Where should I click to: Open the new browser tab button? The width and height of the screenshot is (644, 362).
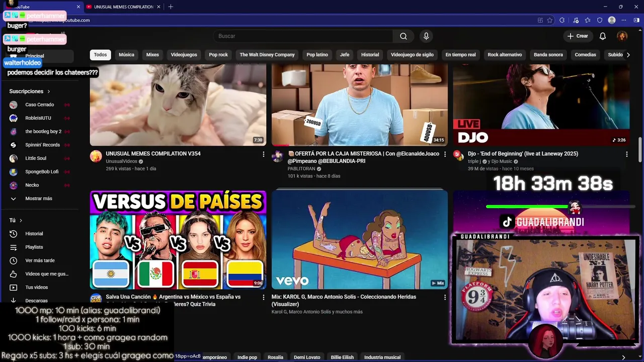tap(171, 7)
